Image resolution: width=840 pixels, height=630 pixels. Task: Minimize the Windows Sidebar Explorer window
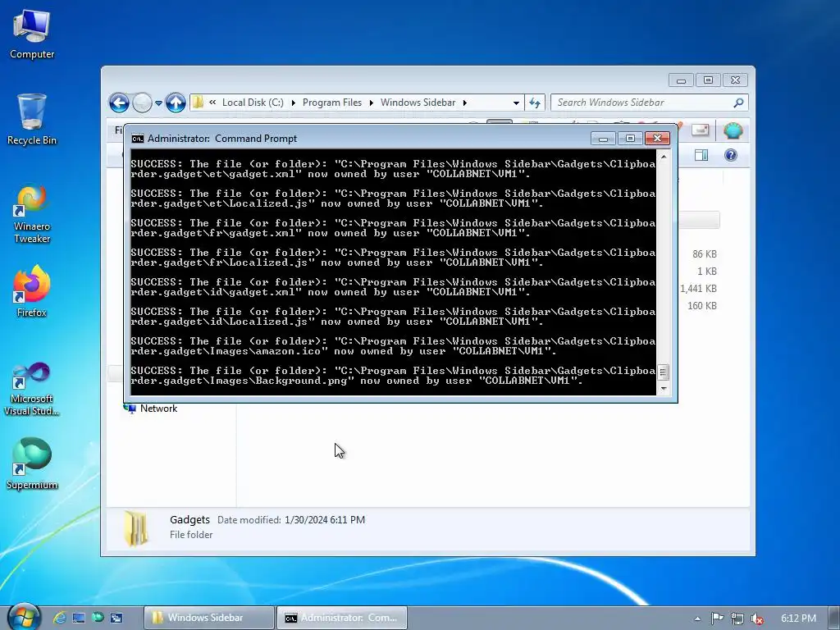pyautogui.click(x=681, y=80)
